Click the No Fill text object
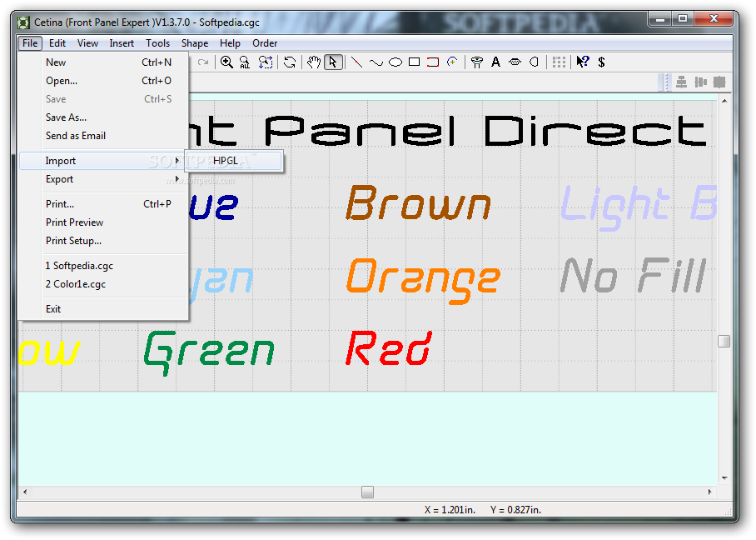 pos(633,276)
